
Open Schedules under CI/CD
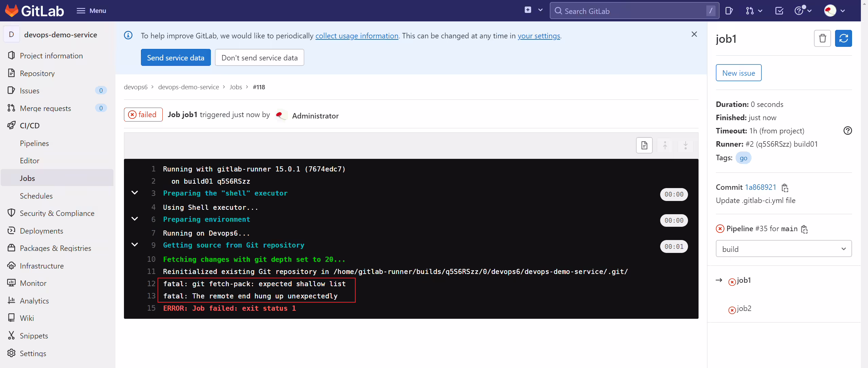point(36,196)
